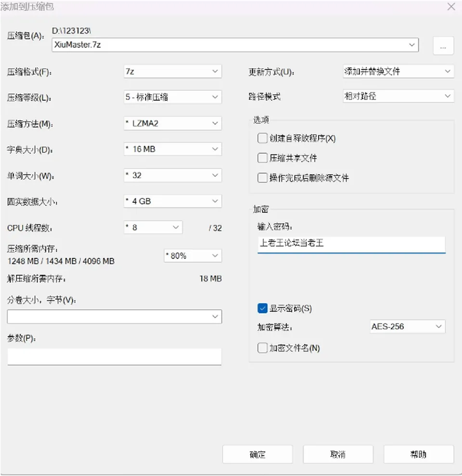Click into the password (输入密码) input field
The height and width of the screenshot is (476, 462).
[351, 244]
